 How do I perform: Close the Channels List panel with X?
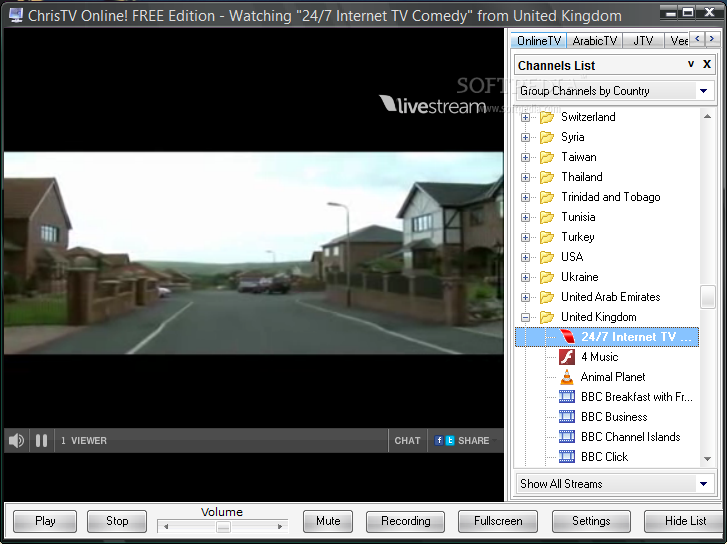pyautogui.click(x=707, y=64)
